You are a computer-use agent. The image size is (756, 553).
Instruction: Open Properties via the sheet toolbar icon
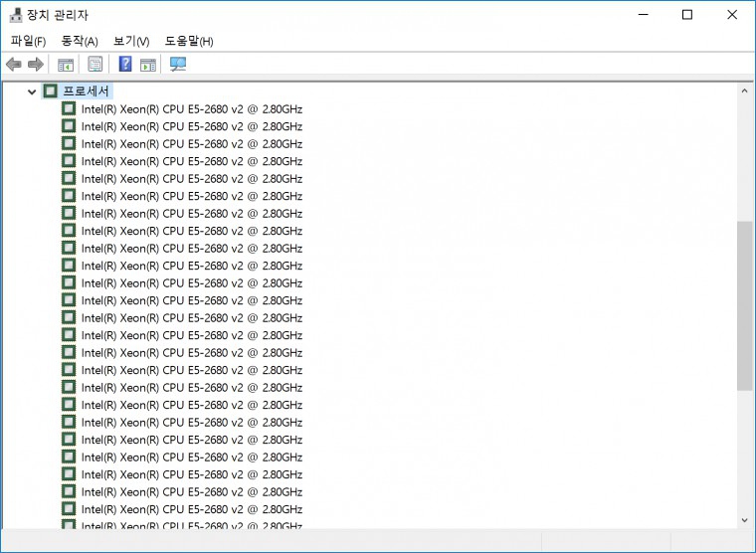point(94,64)
